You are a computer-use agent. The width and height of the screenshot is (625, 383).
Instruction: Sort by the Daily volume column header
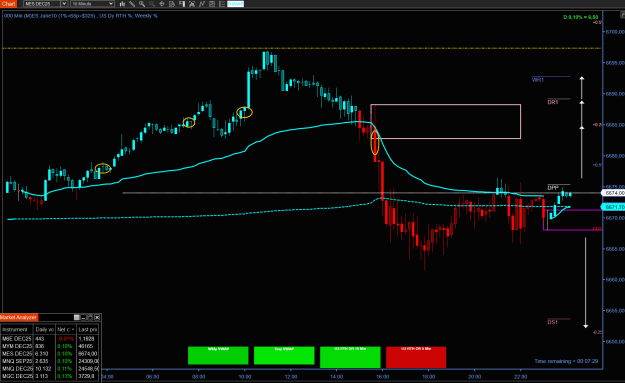[x=44, y=330]
